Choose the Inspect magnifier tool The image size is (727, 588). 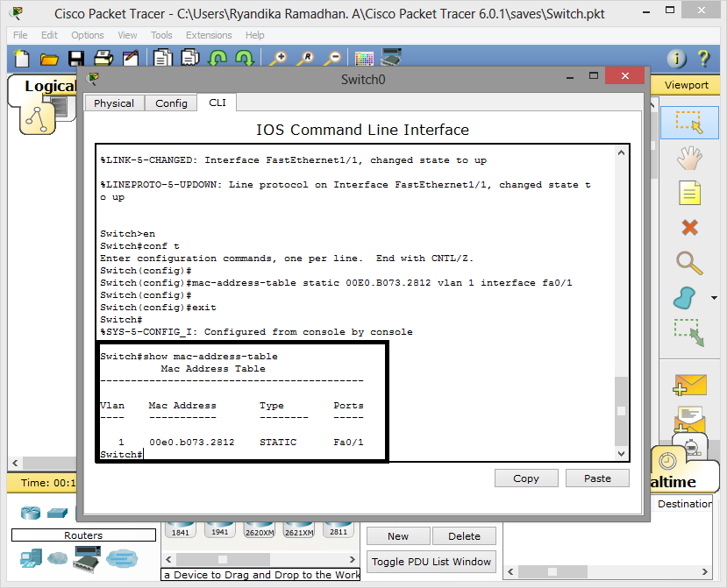tap(689, 263)
